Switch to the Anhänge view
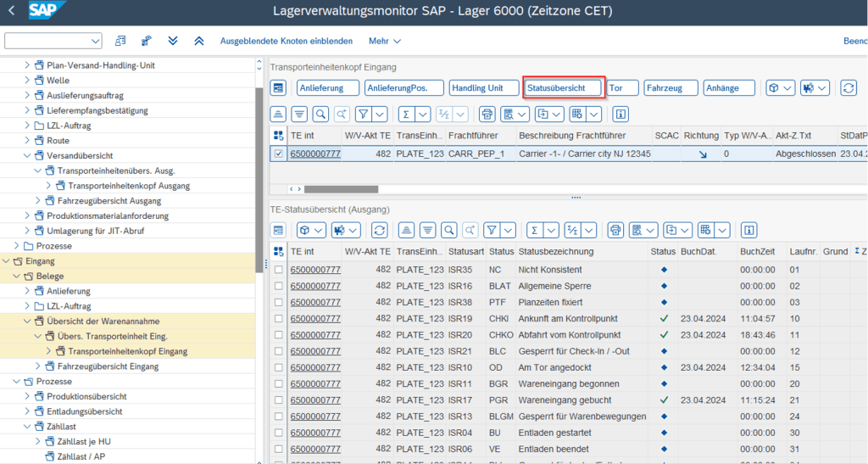The image size is (868, 464). pos(729,88)
